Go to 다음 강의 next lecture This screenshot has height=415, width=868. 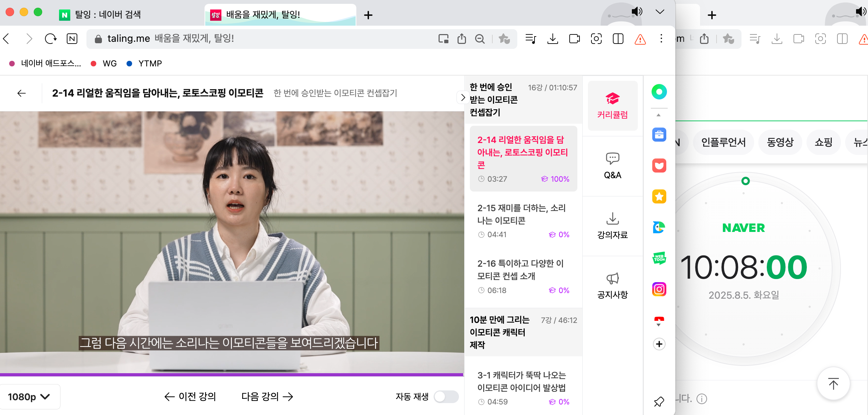pos(267,397)
